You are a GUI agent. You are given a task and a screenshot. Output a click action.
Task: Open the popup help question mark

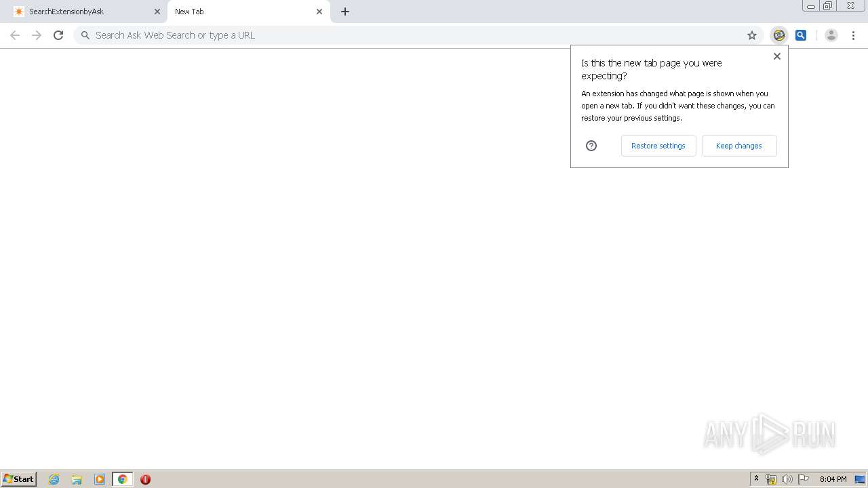point(591,146)
